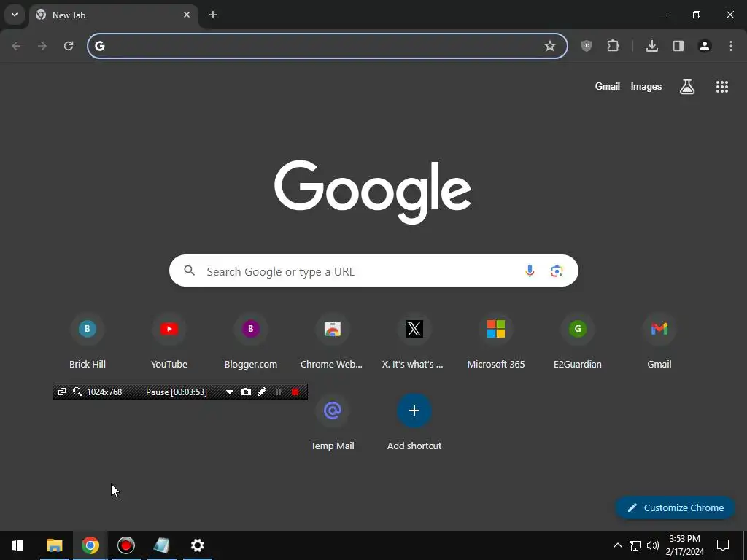The width and height of the screenshot is (747, 560).
Task: Open File Explorer from taskbar
Action: tap(54, 545)
